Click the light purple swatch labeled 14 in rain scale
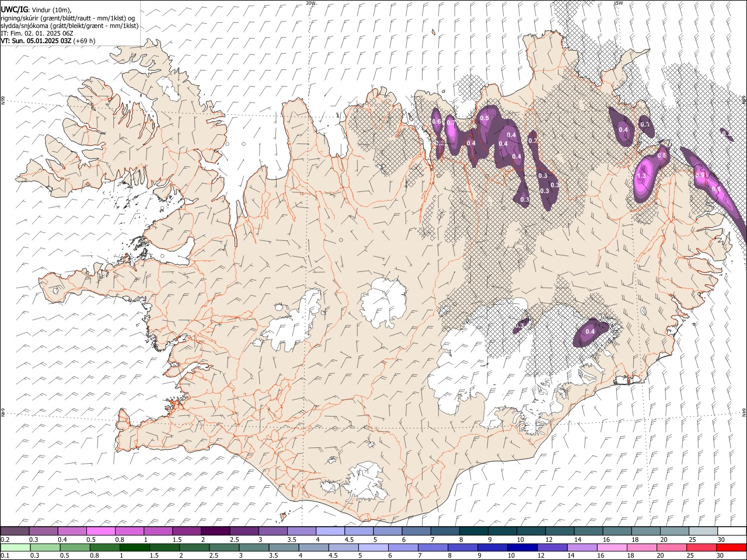This screenshot has width=747, height=560. click(582, 547)
